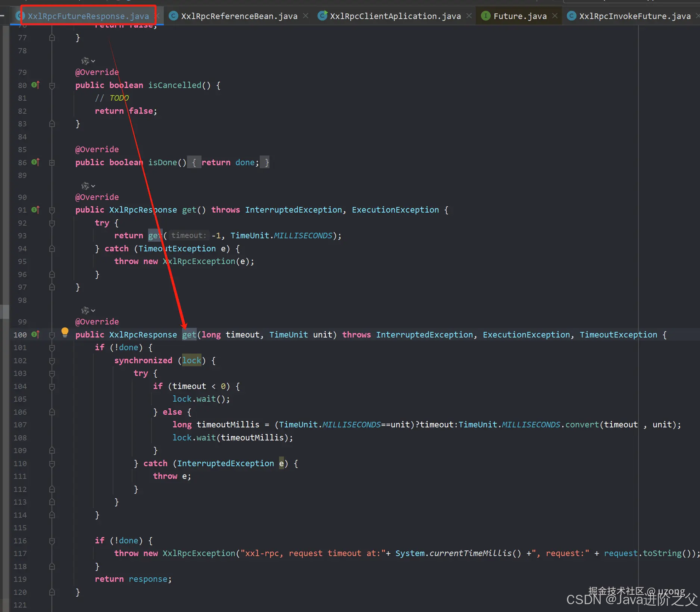Close the Future.java tab
The image size is (700, 612).
click(555, 16)
